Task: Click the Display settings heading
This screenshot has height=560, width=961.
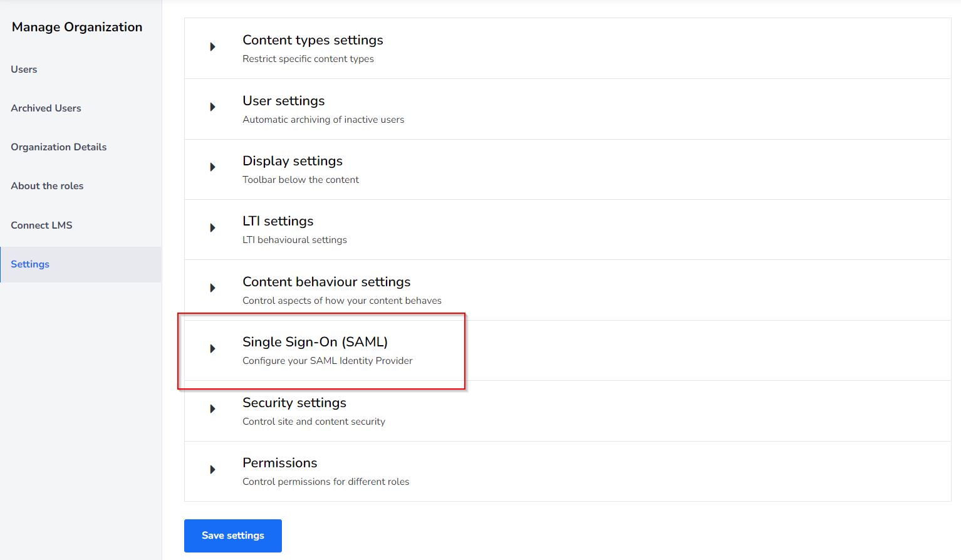Action: 293,161
